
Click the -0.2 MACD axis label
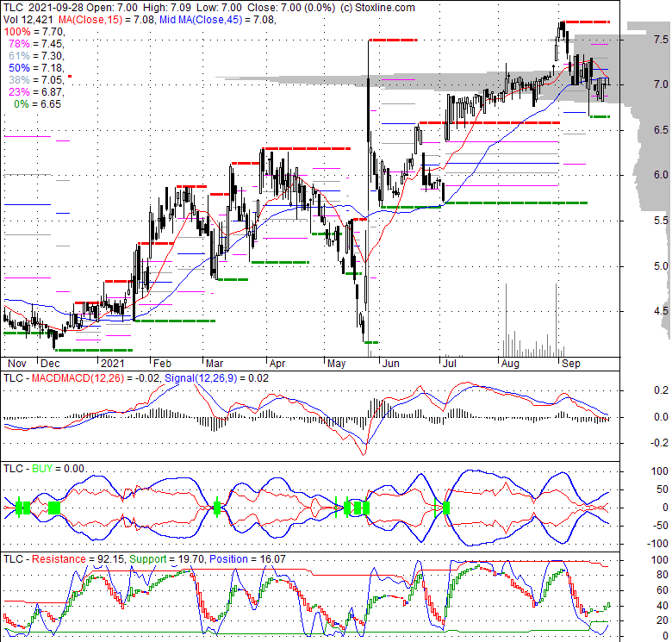click(659, 443)
